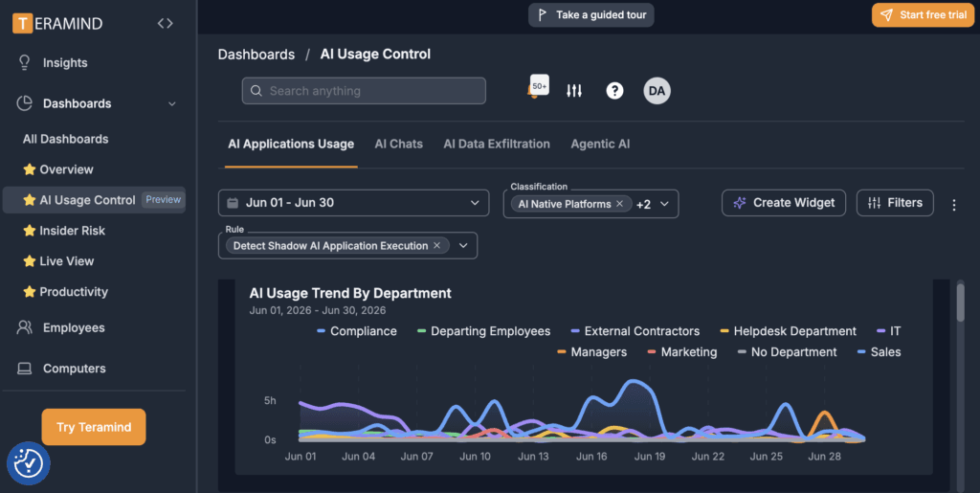Click the Insights lightbulb icon
This screenshot has width=980, height=493.
coord(24,62)
